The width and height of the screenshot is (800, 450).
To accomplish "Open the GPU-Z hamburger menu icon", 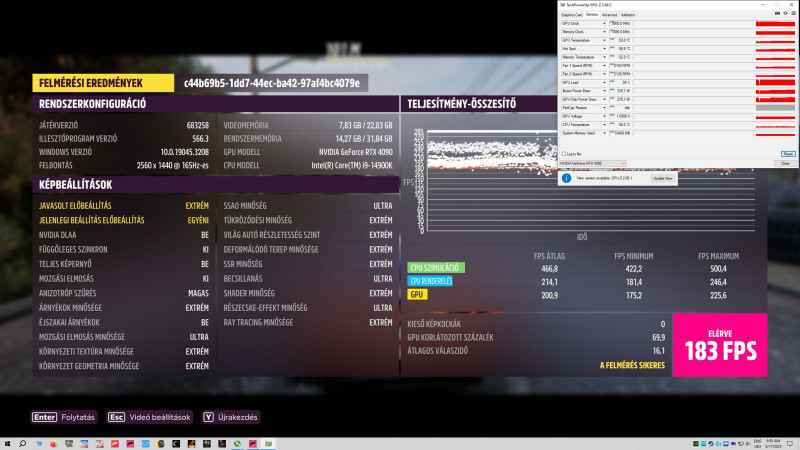I will 793,13.
